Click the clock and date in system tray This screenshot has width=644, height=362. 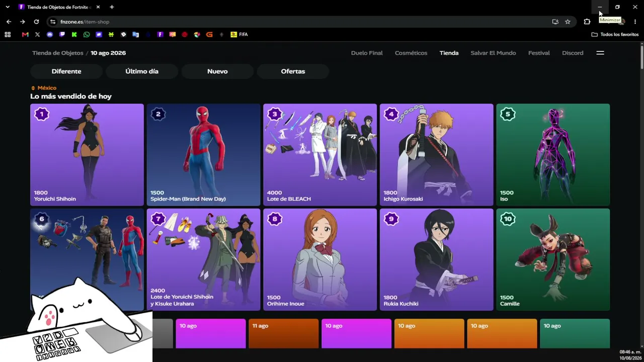(x=630, y=355)
